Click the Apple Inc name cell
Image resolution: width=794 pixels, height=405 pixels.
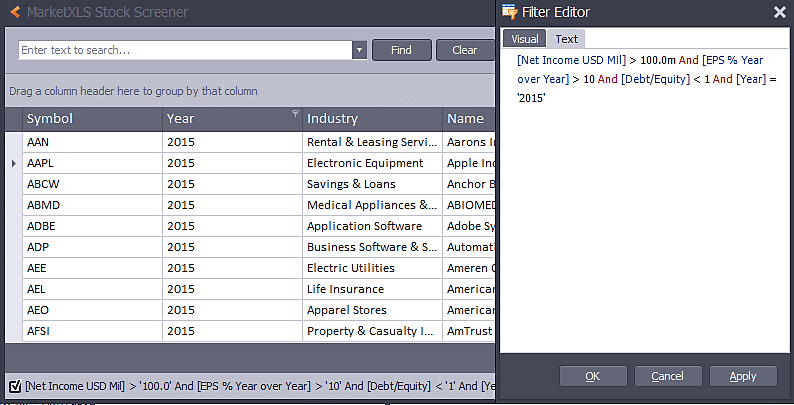pyautogui.click(x=469, y=163)
